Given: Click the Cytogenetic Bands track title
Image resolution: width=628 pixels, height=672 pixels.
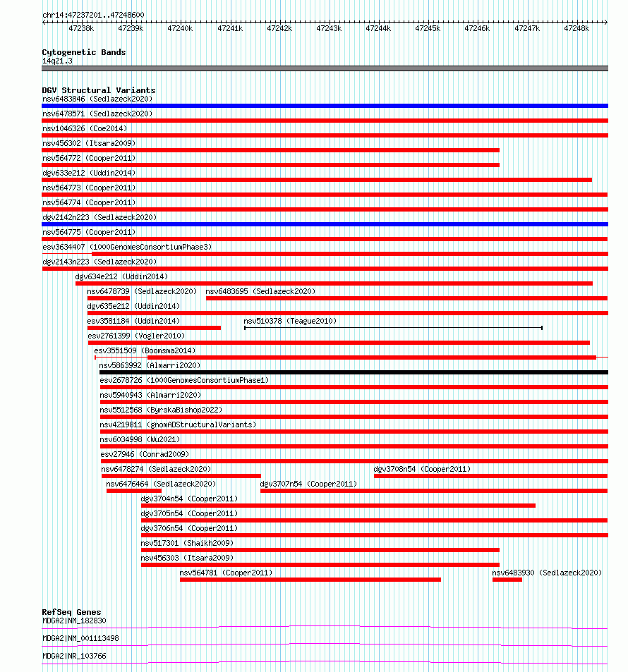Looking at the screenshot, I should [x=84, y=52].
